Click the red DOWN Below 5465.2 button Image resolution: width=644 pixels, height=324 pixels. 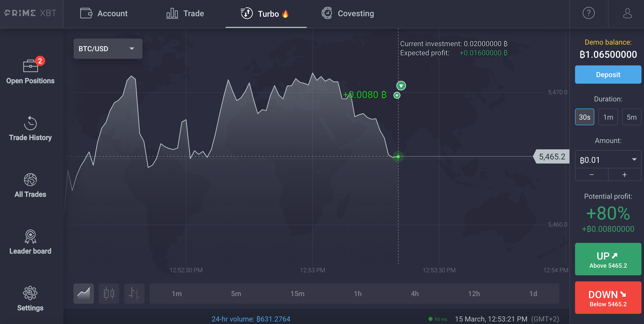point(608,298)
